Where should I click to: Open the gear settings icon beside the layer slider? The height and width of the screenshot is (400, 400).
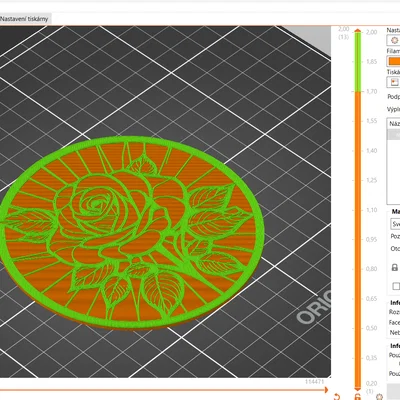click(x=379, y=397)
